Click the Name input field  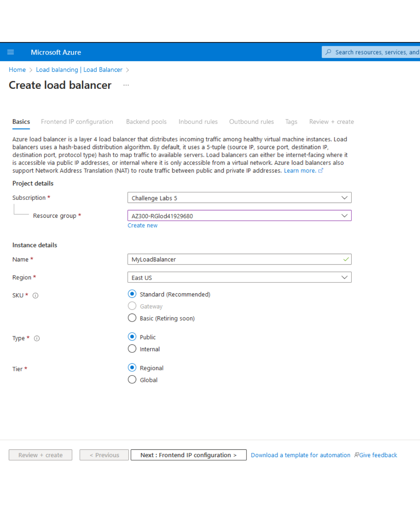tap(239, 259)
